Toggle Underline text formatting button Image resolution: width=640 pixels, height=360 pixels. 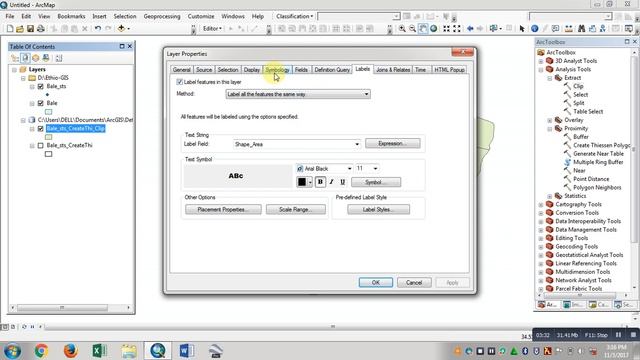click(342, 182)
